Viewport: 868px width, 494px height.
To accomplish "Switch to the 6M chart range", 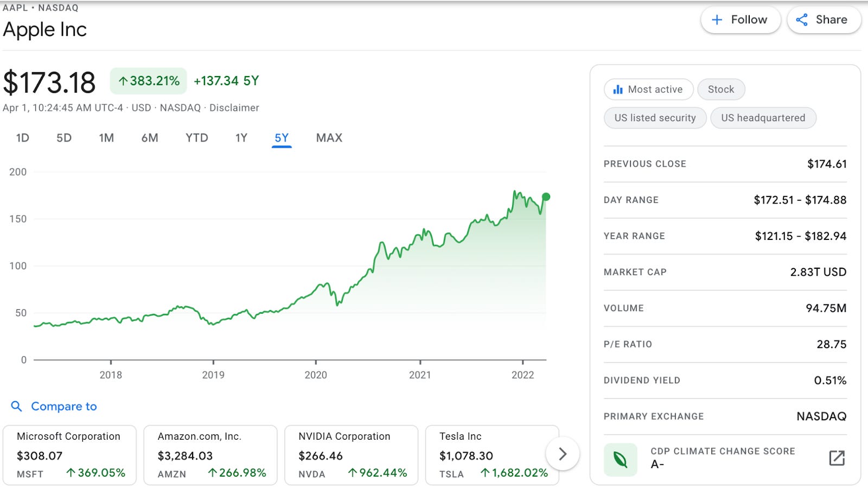I will click(x=150, y=138).
